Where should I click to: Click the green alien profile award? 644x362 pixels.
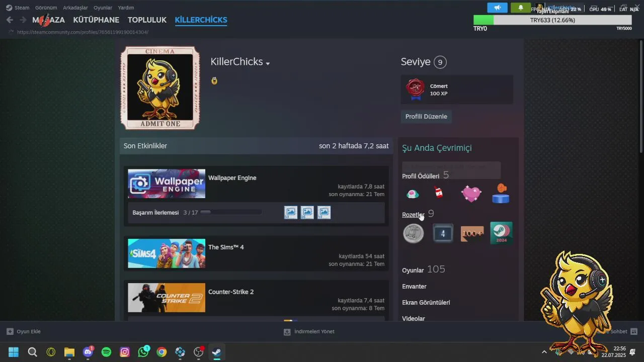(x=413, y=194)
